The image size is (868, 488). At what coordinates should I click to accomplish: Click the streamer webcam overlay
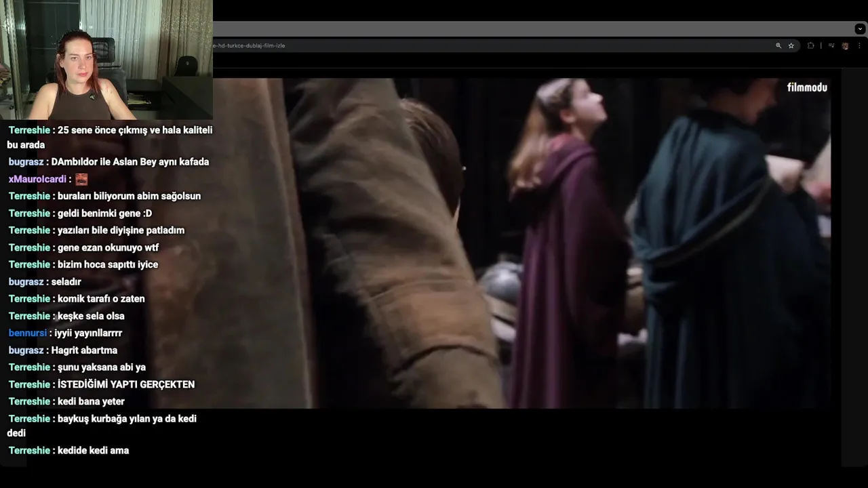(x=106, y=60)
